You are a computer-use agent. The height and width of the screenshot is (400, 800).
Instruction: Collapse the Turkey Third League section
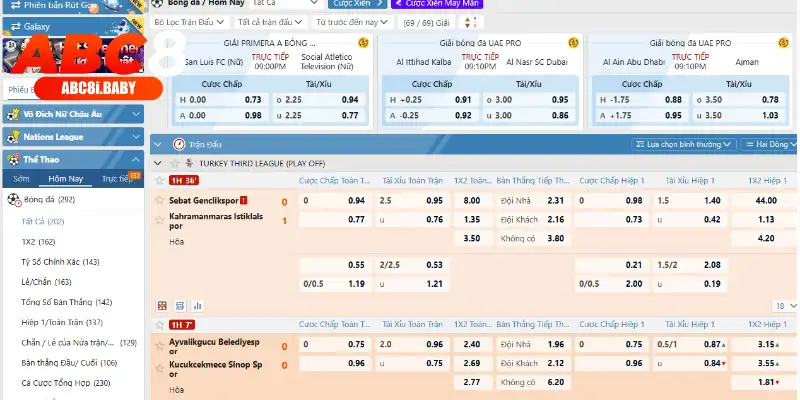pyautogui.click(x=158, y=162)
